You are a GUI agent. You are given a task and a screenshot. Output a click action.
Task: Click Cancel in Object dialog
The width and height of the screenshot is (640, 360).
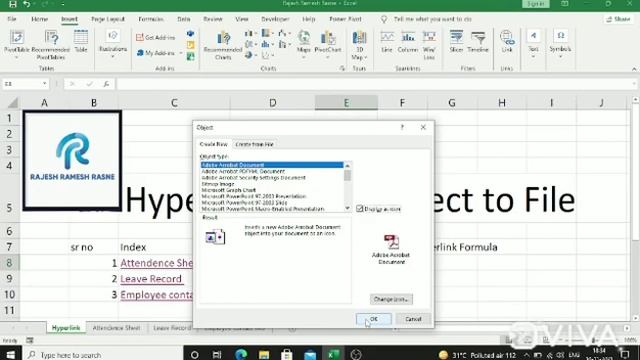point(413,319)
